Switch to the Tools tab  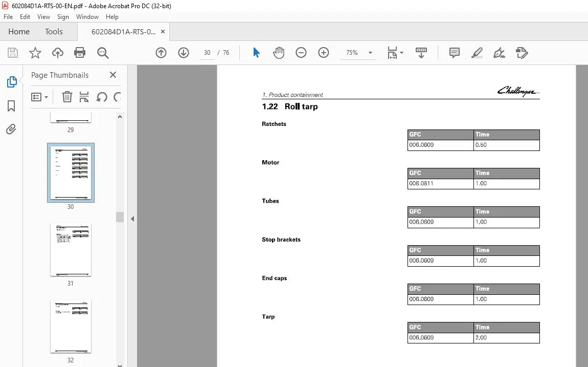tap(54, 32)
